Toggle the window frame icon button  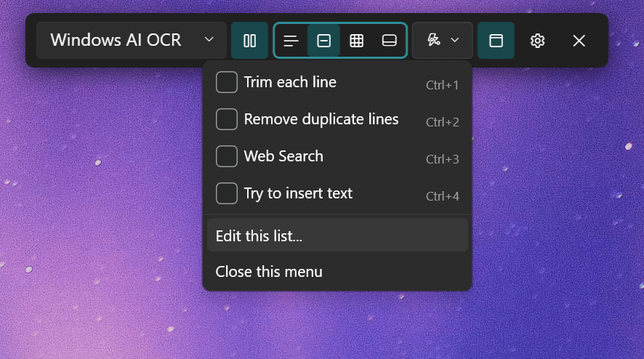tap(496, 41)
